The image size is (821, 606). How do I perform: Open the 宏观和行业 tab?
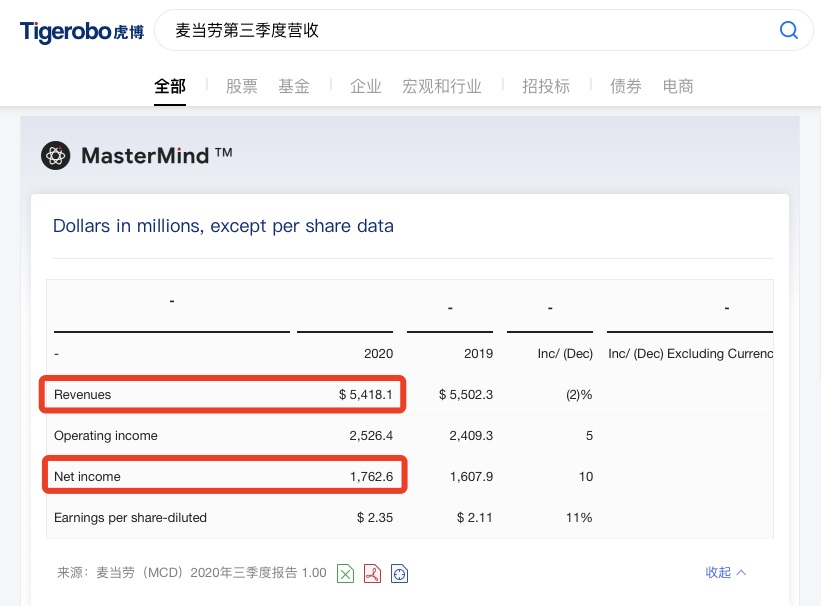tap(441, 86)
